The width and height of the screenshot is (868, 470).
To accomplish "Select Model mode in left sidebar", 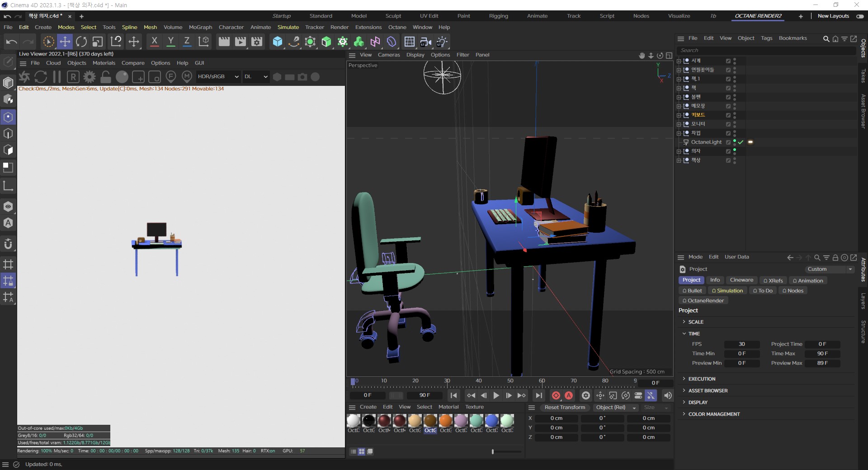I will click(8, 82).
